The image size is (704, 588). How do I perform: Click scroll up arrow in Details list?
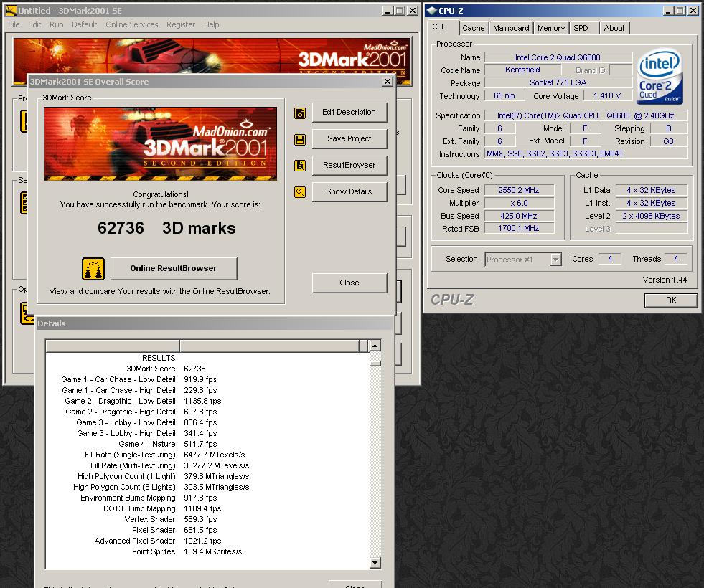tap(375, 346)
